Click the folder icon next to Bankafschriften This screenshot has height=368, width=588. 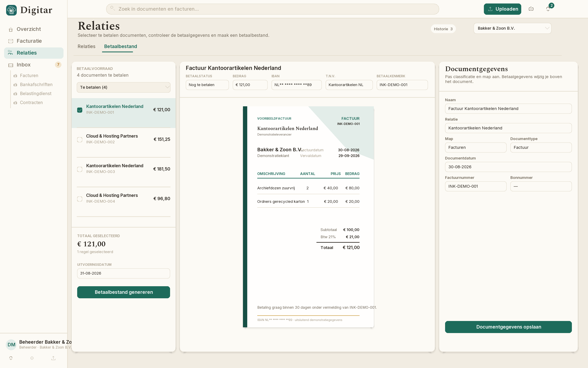(15, 85)
